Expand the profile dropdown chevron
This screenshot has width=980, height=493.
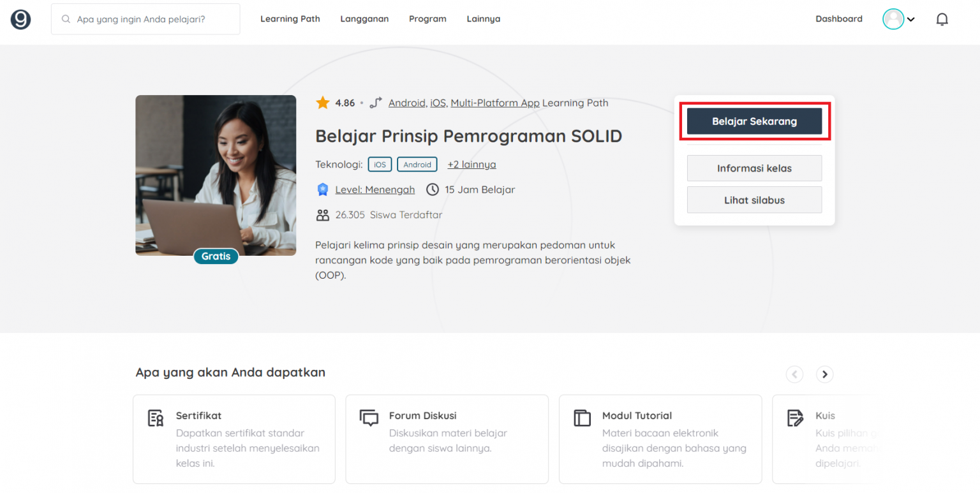tap(911, 20)
